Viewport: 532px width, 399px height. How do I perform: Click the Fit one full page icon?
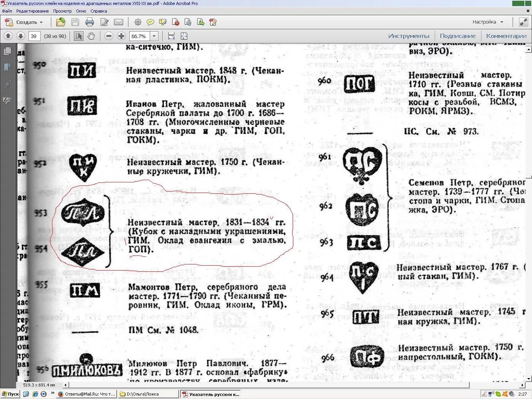tap(184, 36)
